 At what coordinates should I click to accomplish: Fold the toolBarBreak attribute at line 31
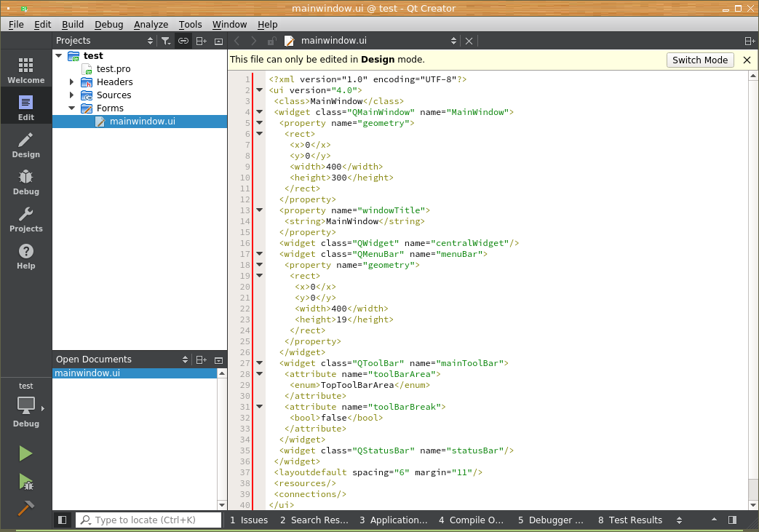click(260, 407)
